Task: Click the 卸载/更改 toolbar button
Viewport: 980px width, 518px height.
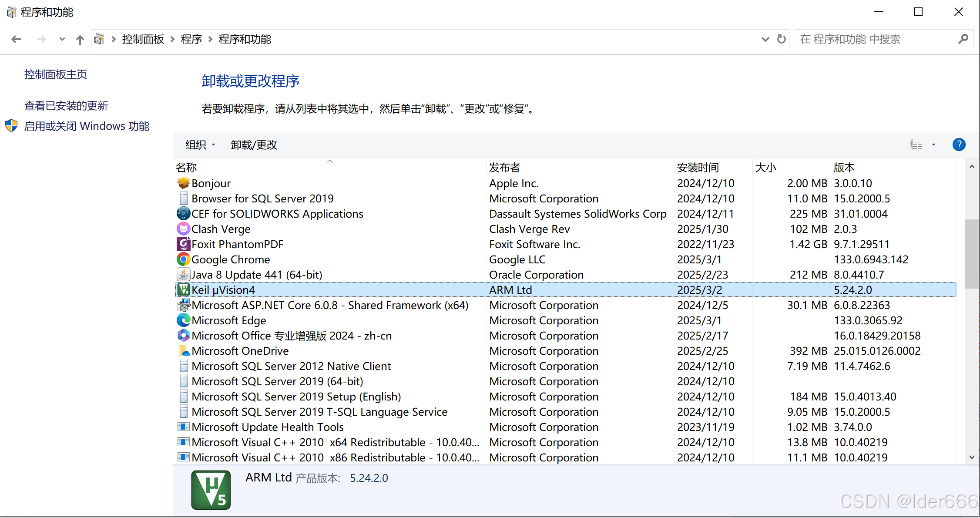Action: (254, 145)
